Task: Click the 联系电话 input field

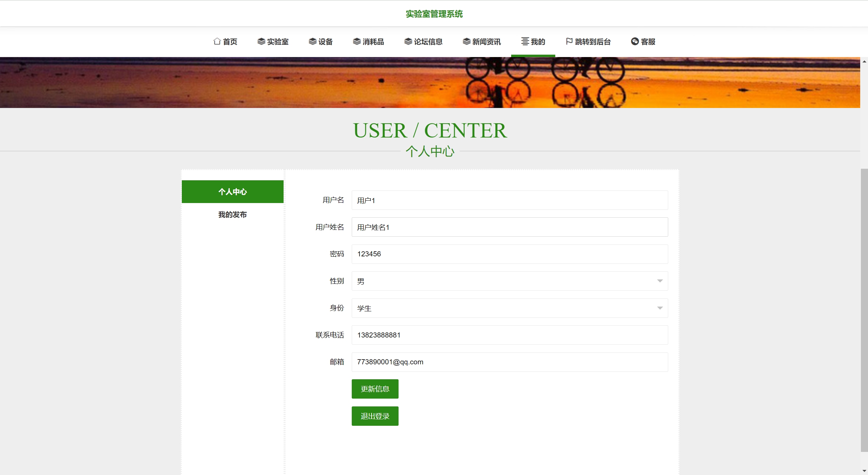Action: click(509, 335)
